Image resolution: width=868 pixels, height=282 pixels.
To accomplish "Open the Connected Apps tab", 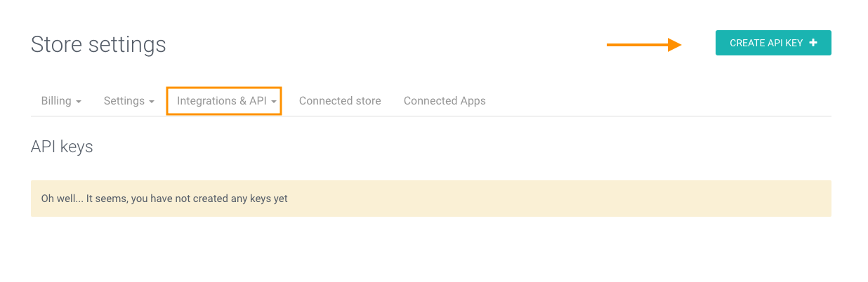I will click(x=445, y=101).
